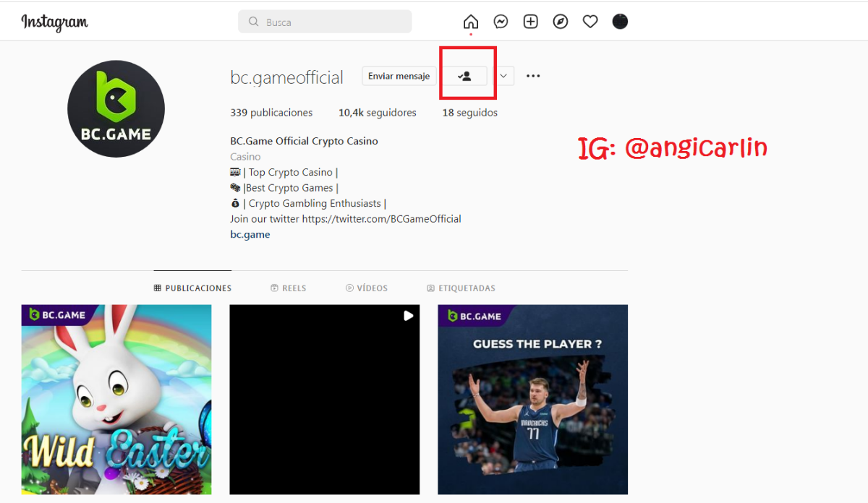Go to Instagram home feed icon
Viewport: 868px width, 503px height.
[471, 22]
